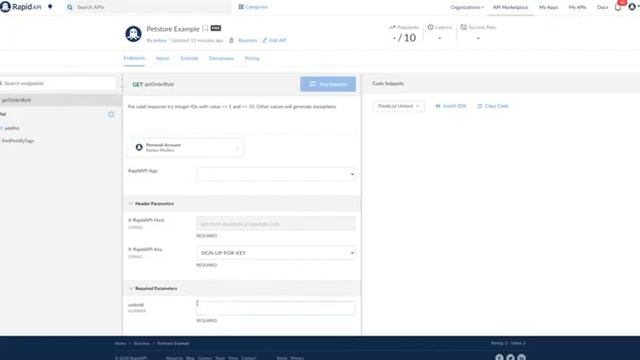Image resolution: width=640 pixels, height=360 pixels.
Task: Collapse the Pet endpoint group
Action: 3,114
